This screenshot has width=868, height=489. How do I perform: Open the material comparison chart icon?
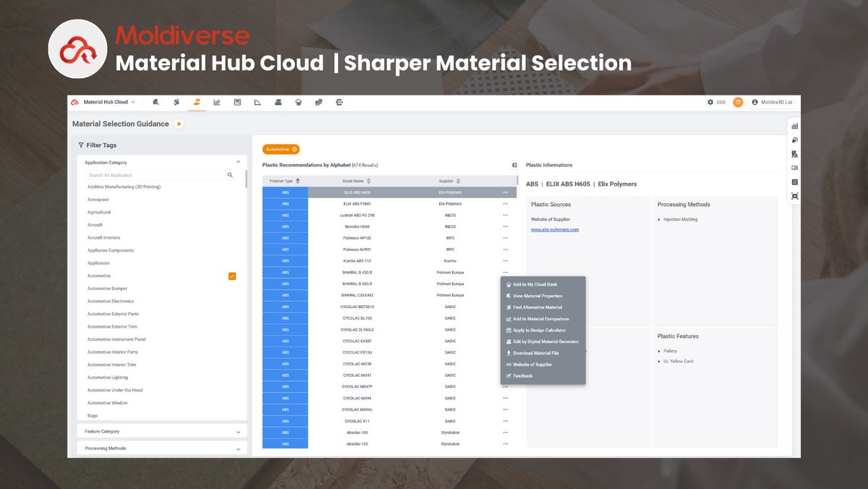click(217, 102)
